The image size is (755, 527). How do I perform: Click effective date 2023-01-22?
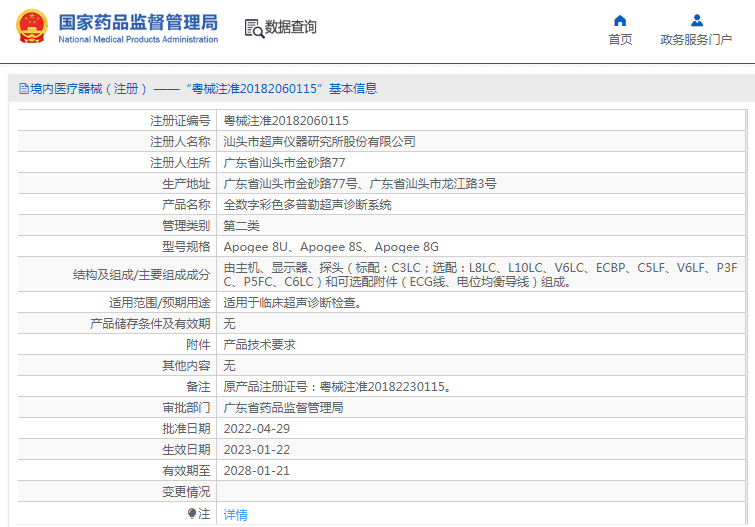tap(257, 450)
